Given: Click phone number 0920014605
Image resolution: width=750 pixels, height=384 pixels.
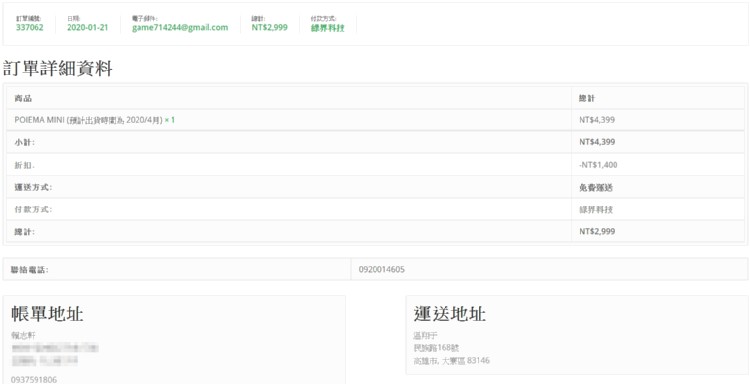Looking at the screenshot, I should 382,270.
